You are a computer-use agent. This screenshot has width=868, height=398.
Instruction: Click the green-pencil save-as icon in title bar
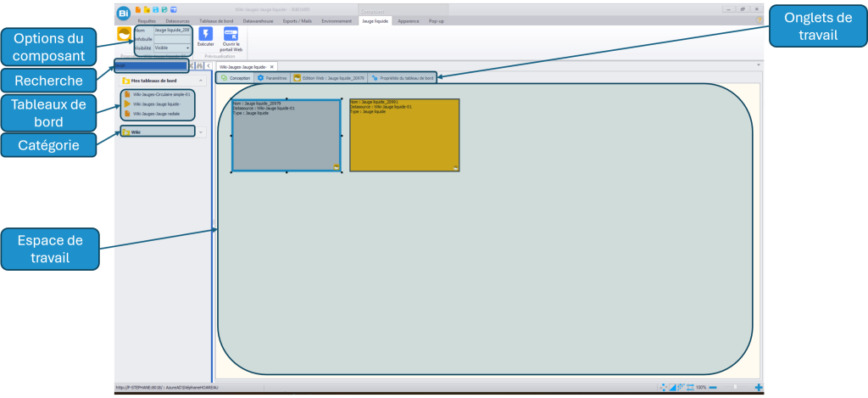tap(164, 10)
